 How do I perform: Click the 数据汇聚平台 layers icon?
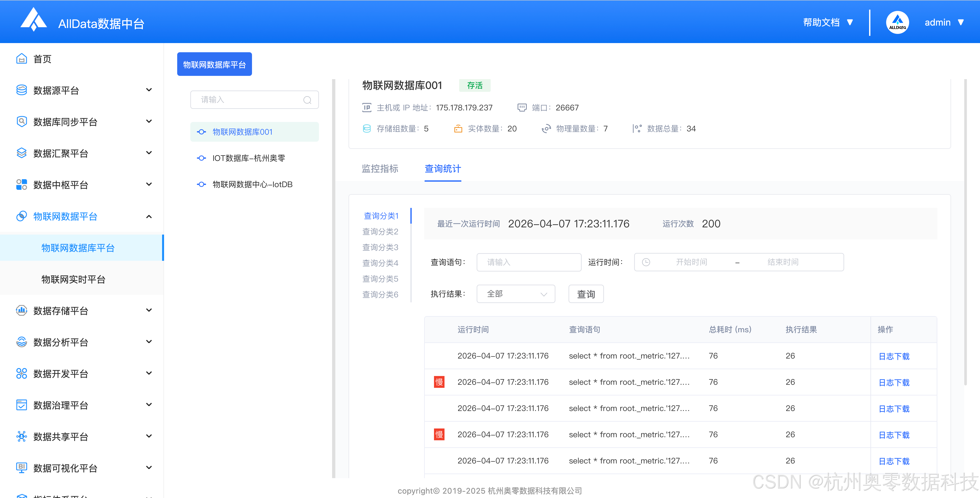tap(21, 153)
